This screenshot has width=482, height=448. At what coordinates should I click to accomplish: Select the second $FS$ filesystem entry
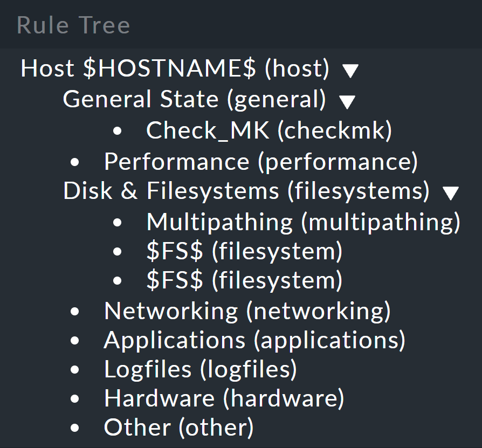244,280
